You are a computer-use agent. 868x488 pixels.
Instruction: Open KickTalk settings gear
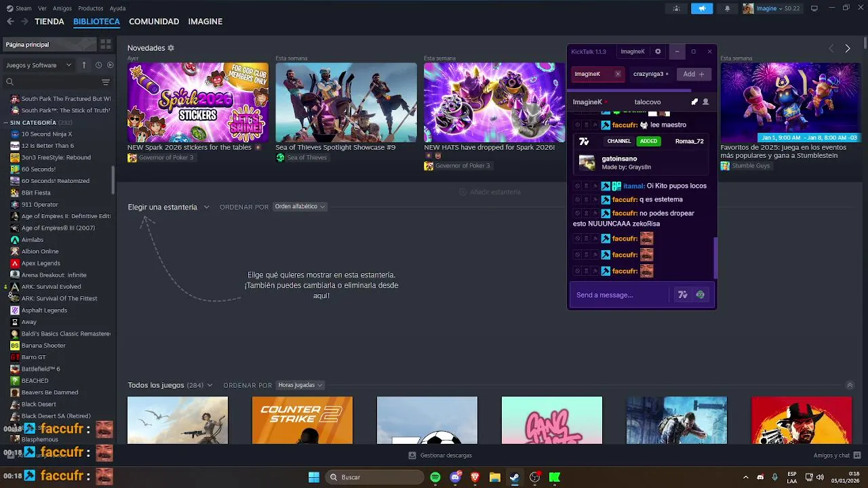(x=658, y=52)
